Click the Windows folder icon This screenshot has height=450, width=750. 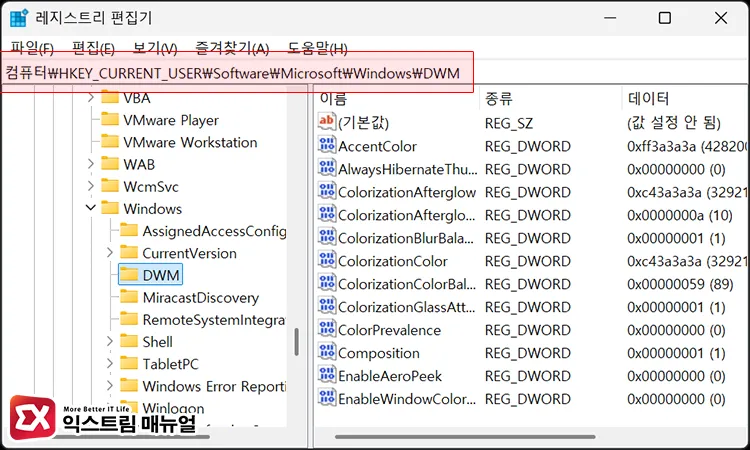(110, 208)
